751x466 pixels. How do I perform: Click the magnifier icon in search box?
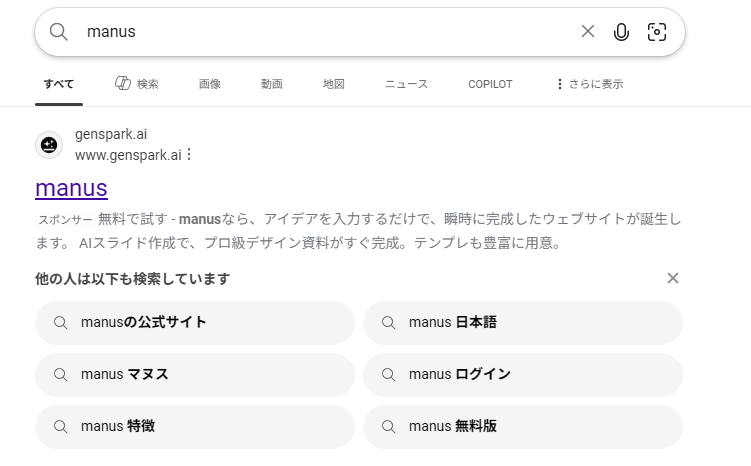pos(58,32)
